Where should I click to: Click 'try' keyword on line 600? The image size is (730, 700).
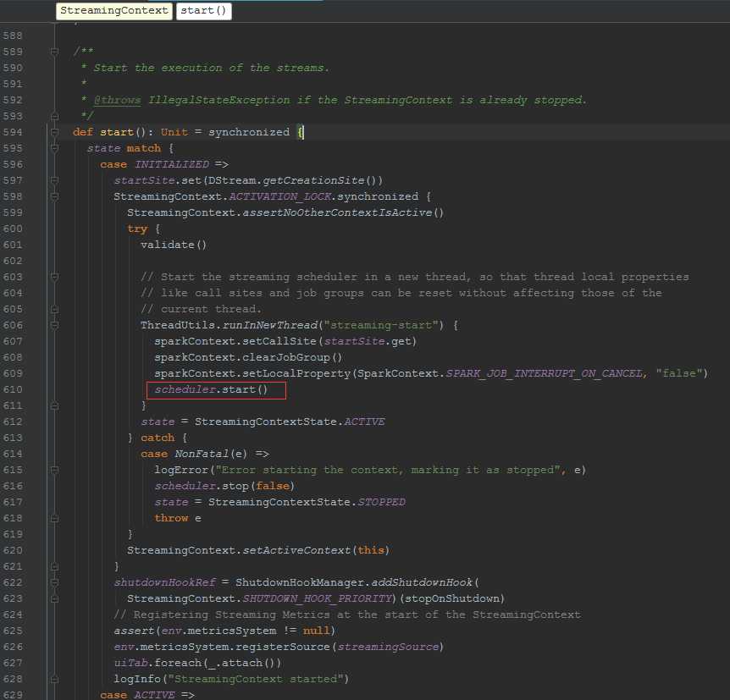pyautogui.click(x=137, y=229)
